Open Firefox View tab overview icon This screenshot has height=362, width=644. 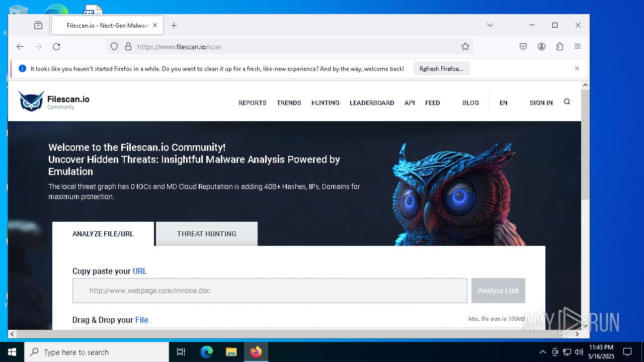coord(38,25)
